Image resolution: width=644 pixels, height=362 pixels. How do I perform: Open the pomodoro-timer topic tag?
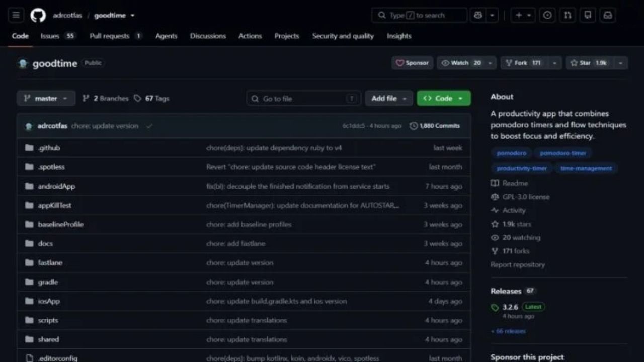click(563, 153)
